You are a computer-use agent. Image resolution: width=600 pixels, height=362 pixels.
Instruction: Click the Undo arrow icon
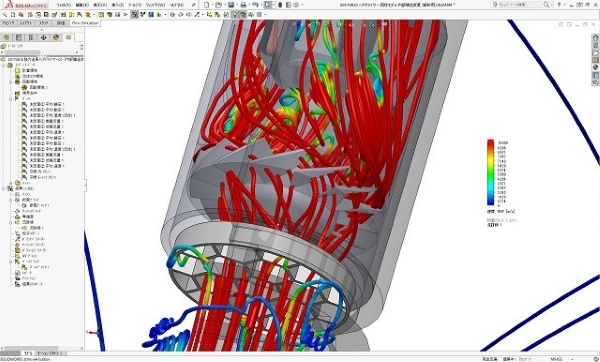[255, 5]
